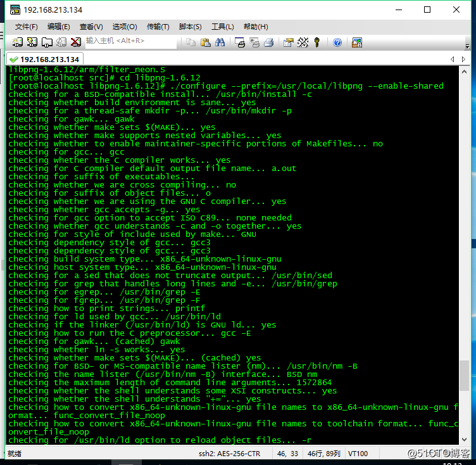Image resolution: width=476 pixels, height=465 pixels.
Task: Click the Print printer icon
Action: pos(269,42)
